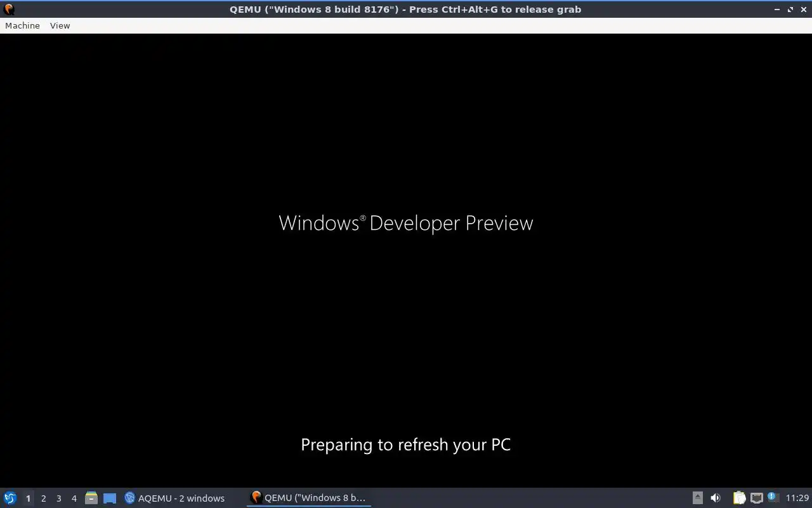The width and height of the screenshot is (812, 508).
Task: Open the removable media eject tray icon
Action: pyautogui.click(x=697, y=498)
